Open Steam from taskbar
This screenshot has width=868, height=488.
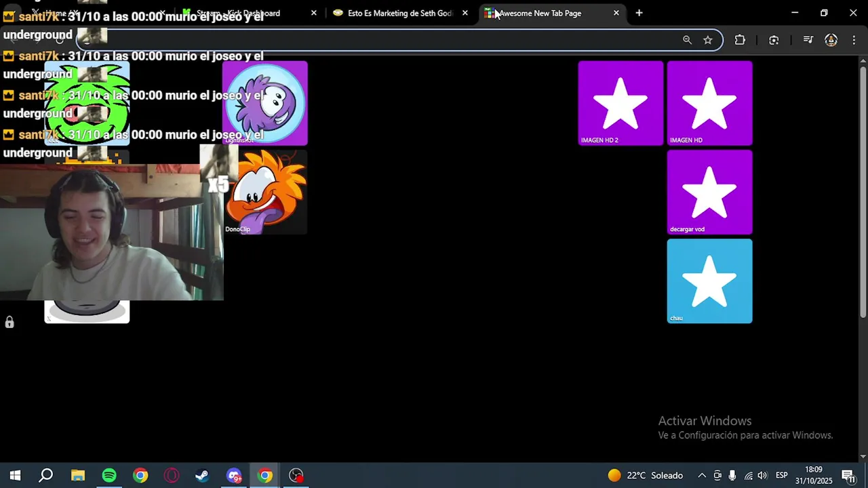[x=202, y=475]
